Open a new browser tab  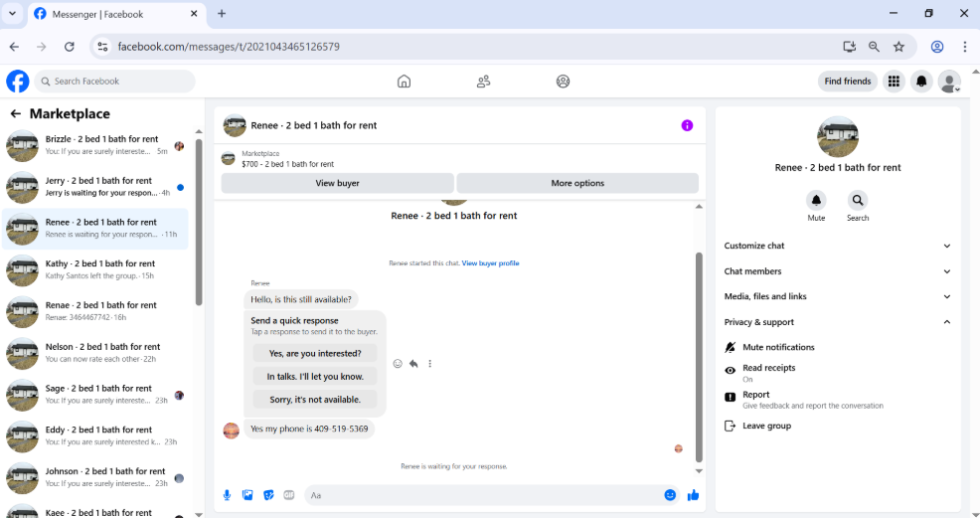[x=222, y=13]
